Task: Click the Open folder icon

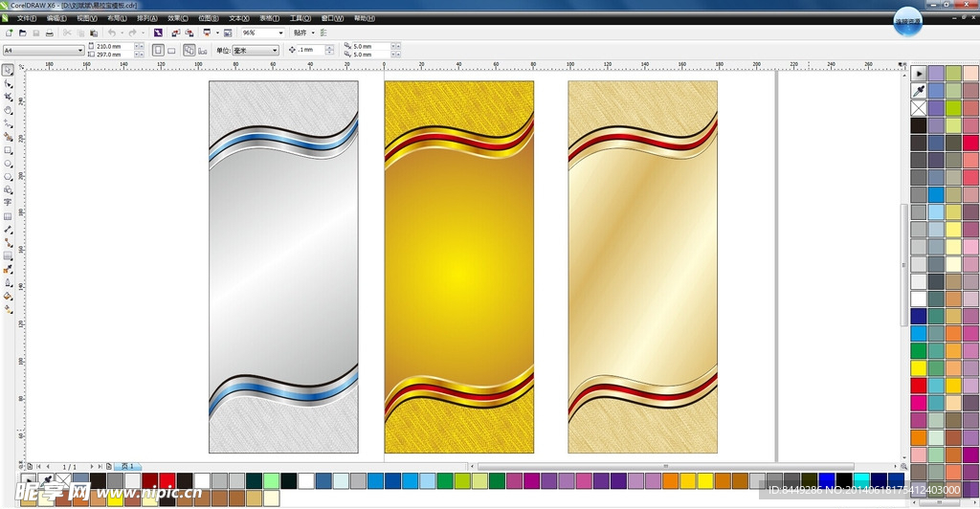Action: click(22, 33)
